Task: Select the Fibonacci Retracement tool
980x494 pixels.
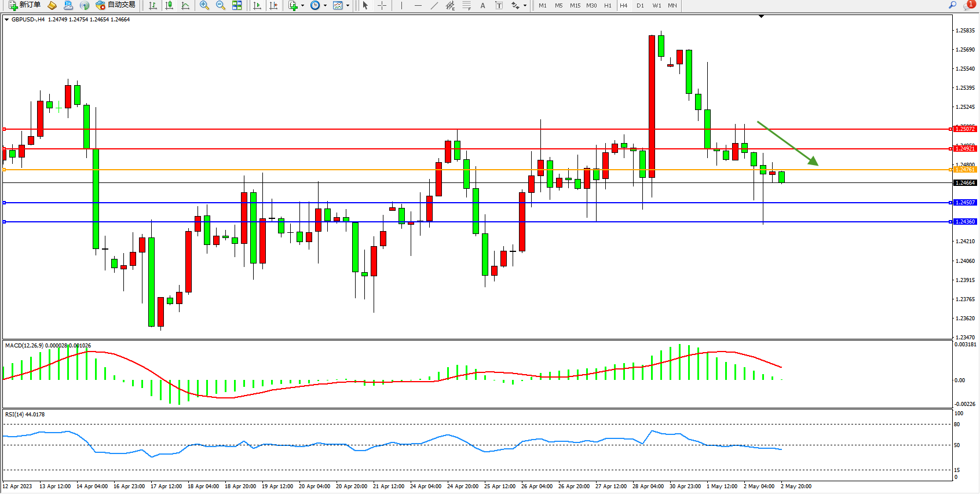Action: (467, 5)
